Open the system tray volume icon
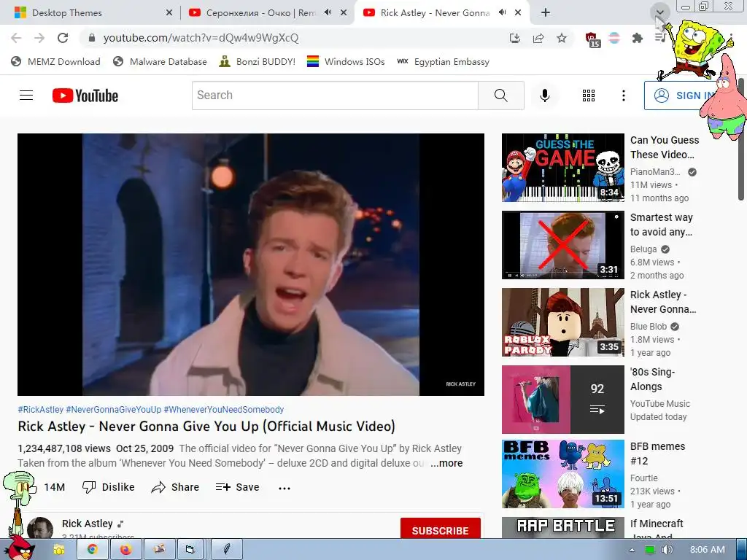This screenshot has height=560, width=747. point(667,550)
